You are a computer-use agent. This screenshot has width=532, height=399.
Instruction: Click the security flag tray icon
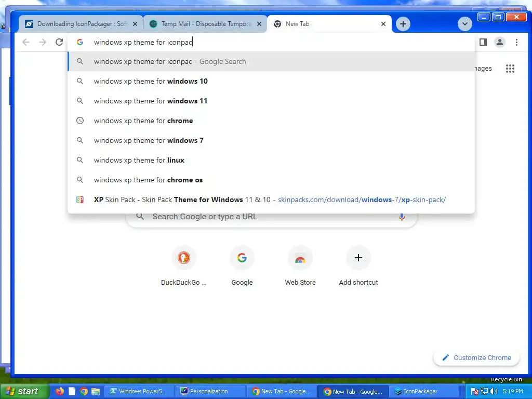[x=475, y=391]
